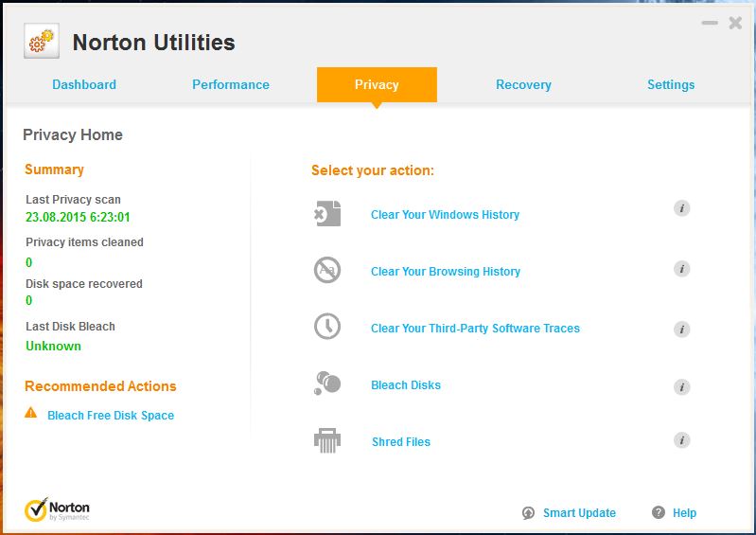
Task: Click the orange warning triangle icon
Action: (31, 413)
